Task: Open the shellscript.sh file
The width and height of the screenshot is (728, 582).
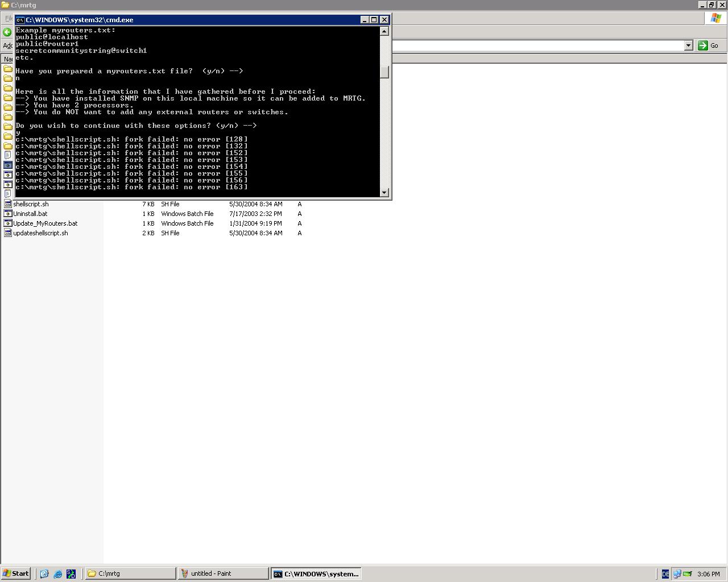Action: (31, 204)
